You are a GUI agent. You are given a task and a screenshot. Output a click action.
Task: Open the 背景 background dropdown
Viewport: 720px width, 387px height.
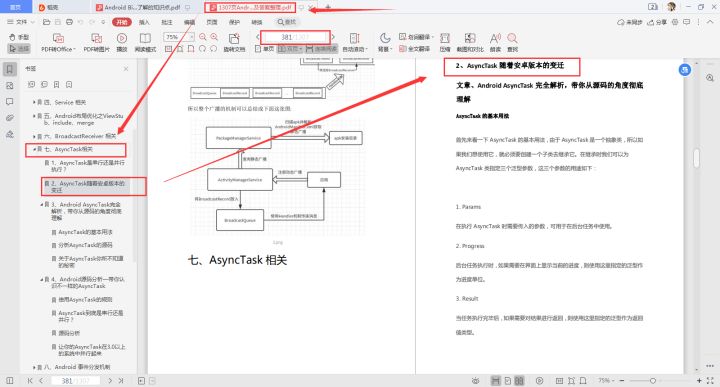click(385, 49)
